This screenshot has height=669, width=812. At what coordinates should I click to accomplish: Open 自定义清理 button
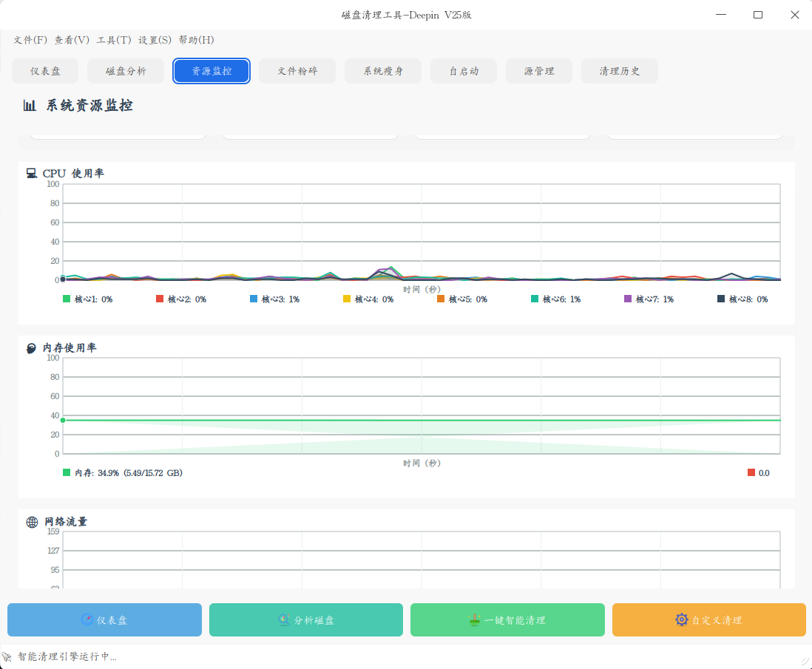pyautogui.click(x=709, y=619)
